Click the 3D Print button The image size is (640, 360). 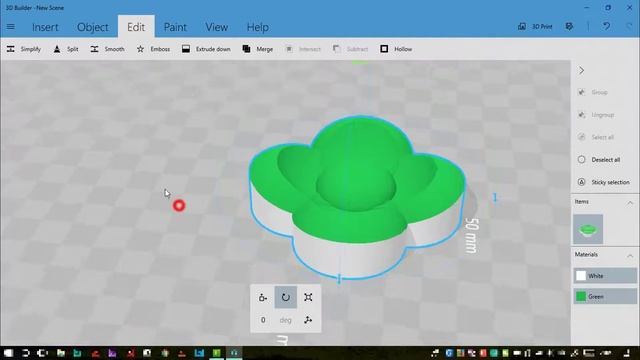pyautogui.click(x=535, y=27)
